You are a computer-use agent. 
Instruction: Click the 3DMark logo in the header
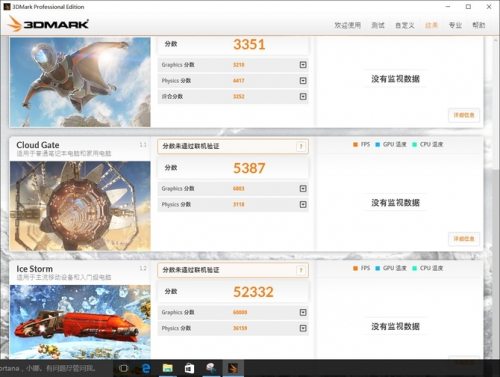tap(48, 24)
